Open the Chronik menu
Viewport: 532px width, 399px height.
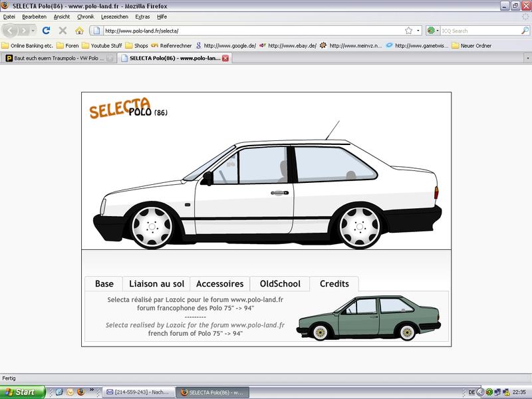tap(86, 17)
